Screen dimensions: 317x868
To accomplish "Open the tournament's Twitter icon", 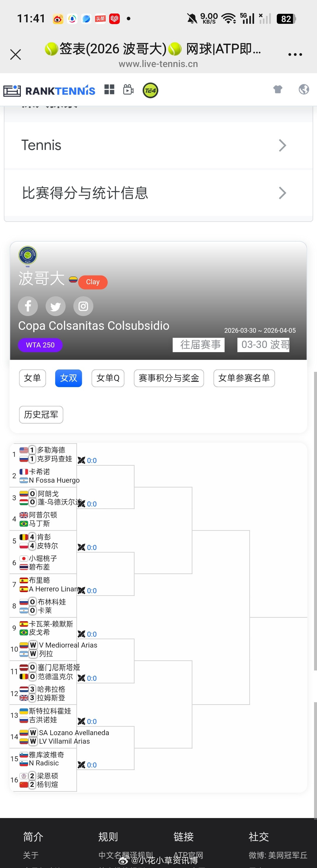I will [55, 306].
